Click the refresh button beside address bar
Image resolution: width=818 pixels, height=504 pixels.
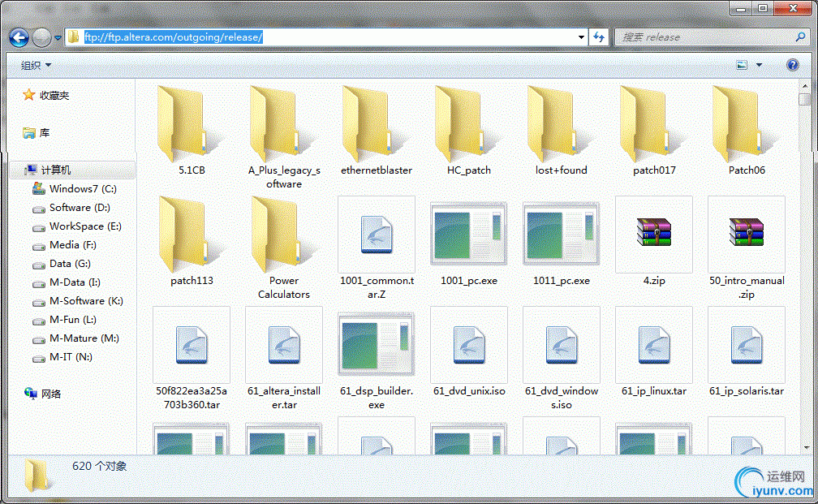click(x=599, y=37)
